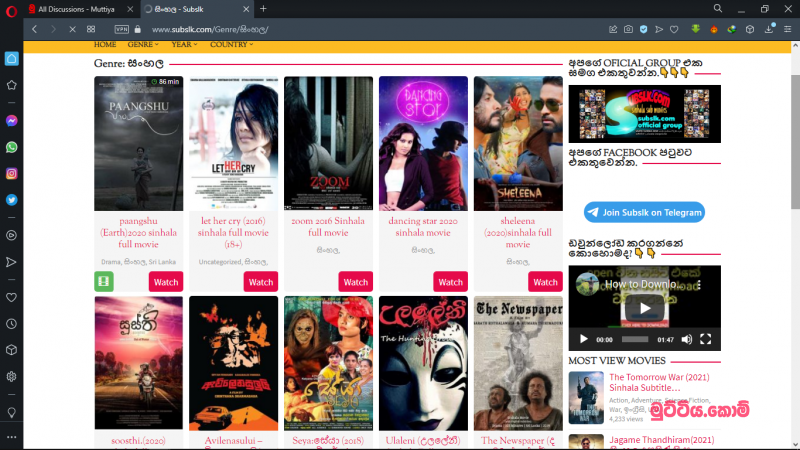This screenshot has width=800, height=450.
Task: Open a new tab with plus button
Action: tap(263, 9)
